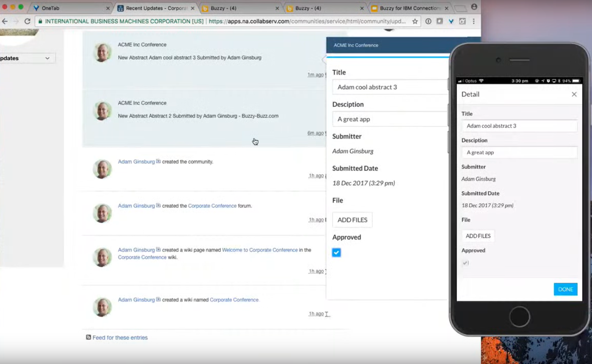Tap ADD FILES on the phone screen
This screenshot has width=592, height=364.
(478, 236)
